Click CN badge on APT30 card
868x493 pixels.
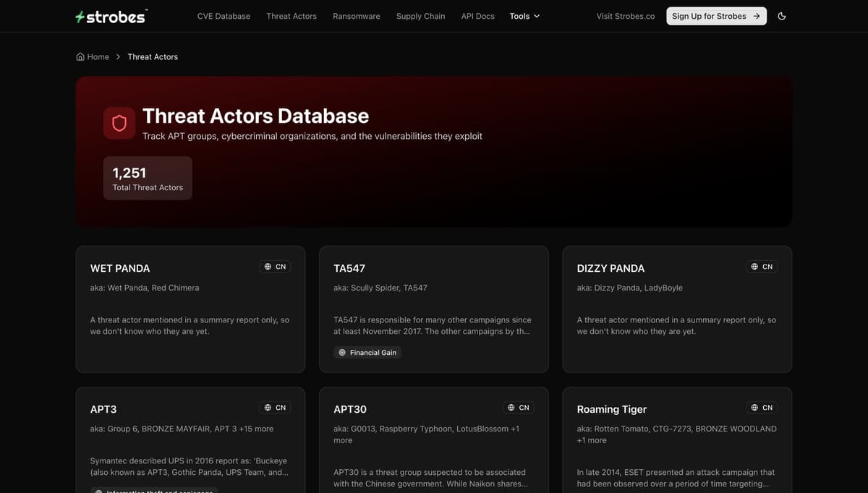pos(519,408)
